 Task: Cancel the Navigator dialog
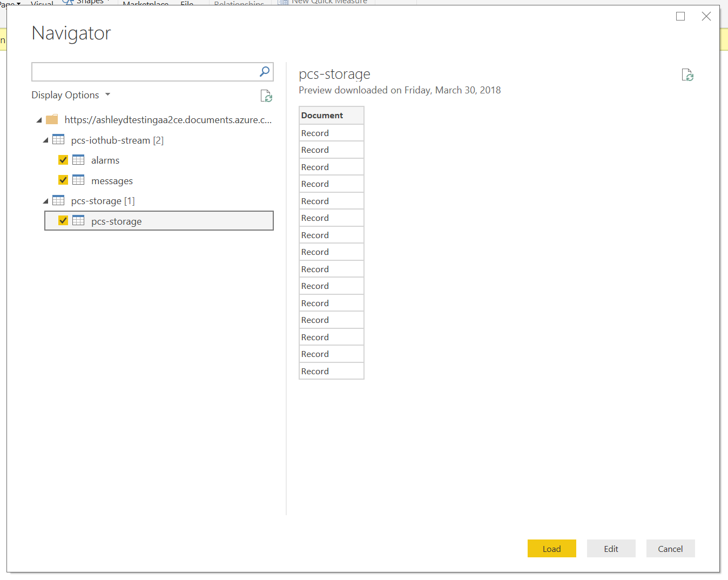click(x=671, y=549)
